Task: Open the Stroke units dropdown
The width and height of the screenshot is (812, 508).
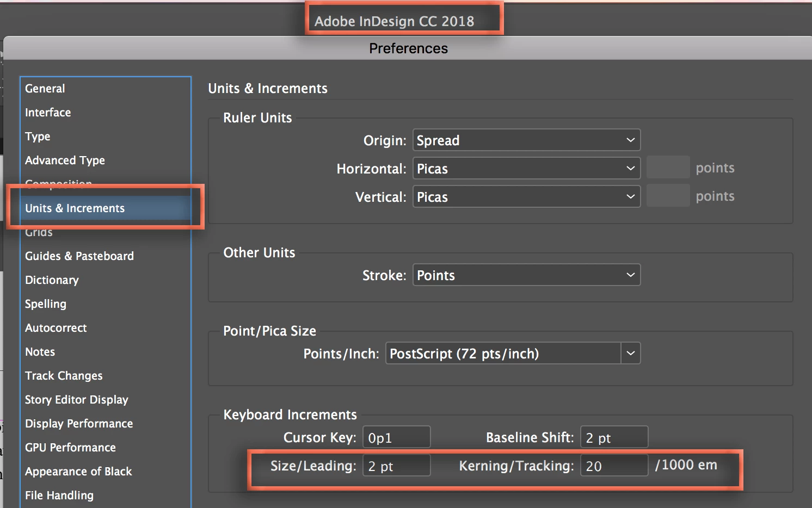Action: point(526,275)
